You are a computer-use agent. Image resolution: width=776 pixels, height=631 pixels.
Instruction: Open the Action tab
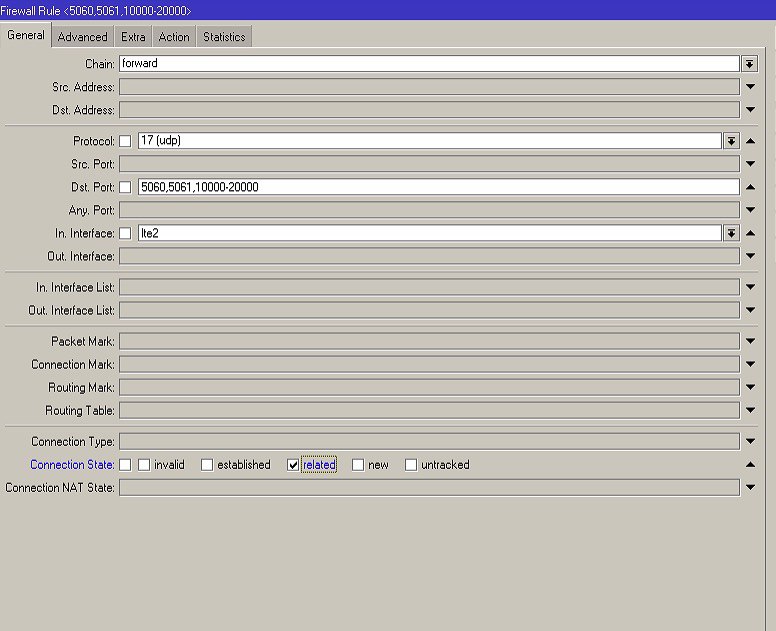tap(174, 37)
